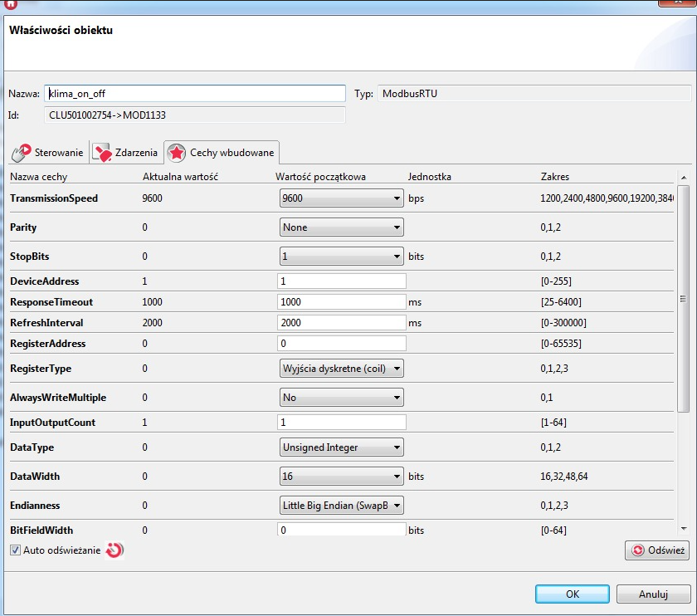Switch to the Sterowanie tab
This screenshot has height=616, width=697.
[x=48, y=153]
